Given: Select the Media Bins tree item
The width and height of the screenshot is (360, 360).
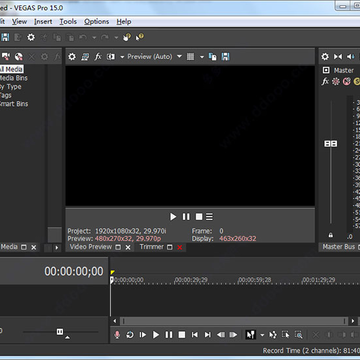Looking at the screenshot, I should [x=14, y=78].
